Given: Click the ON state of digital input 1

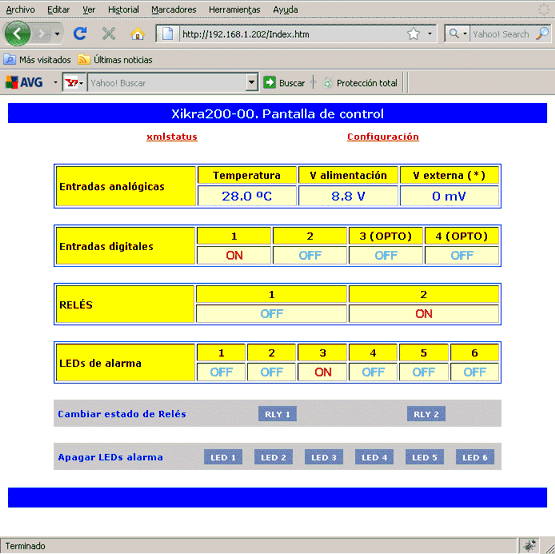Looking at the screenshot, I should pyautogui.click(x=234, y=255).
